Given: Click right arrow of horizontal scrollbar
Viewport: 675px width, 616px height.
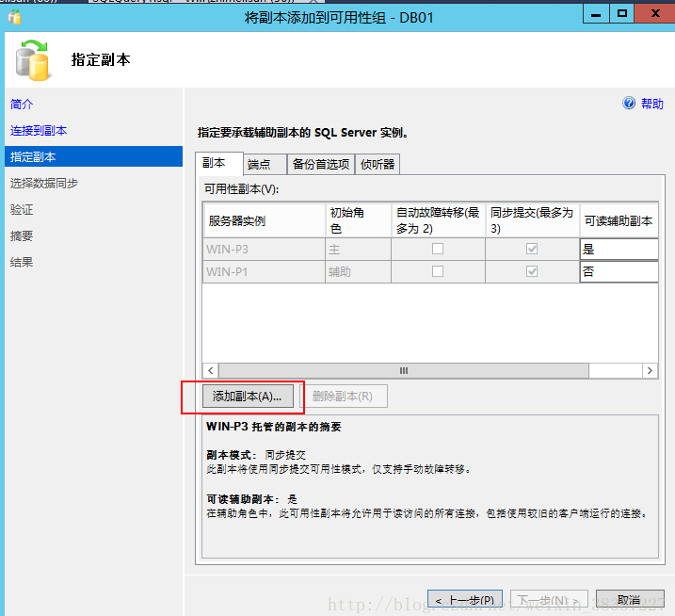Looking at the screenshot, I should (x=649, y=371).
